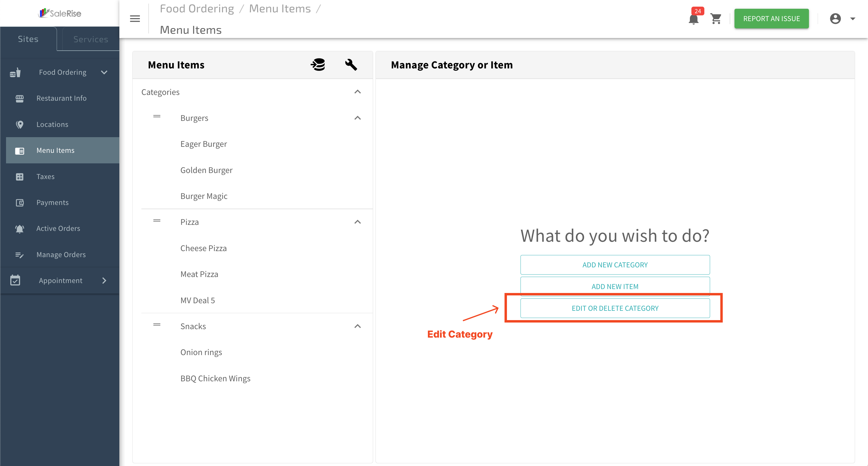868x466 pixels.
Task: Switch to the Services tab
Action: tap(91, 39)
